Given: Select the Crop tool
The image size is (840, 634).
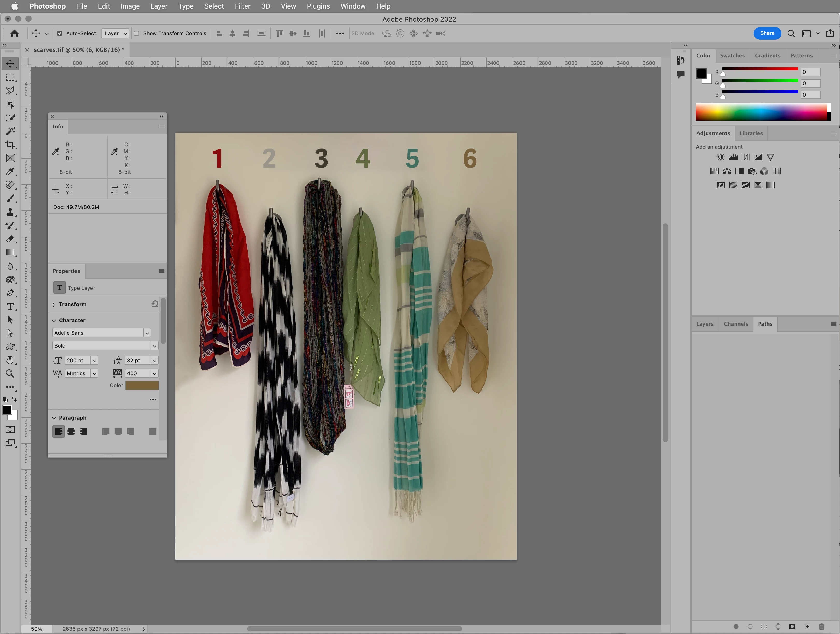Looking at the screenshot, I should [10, 145].
